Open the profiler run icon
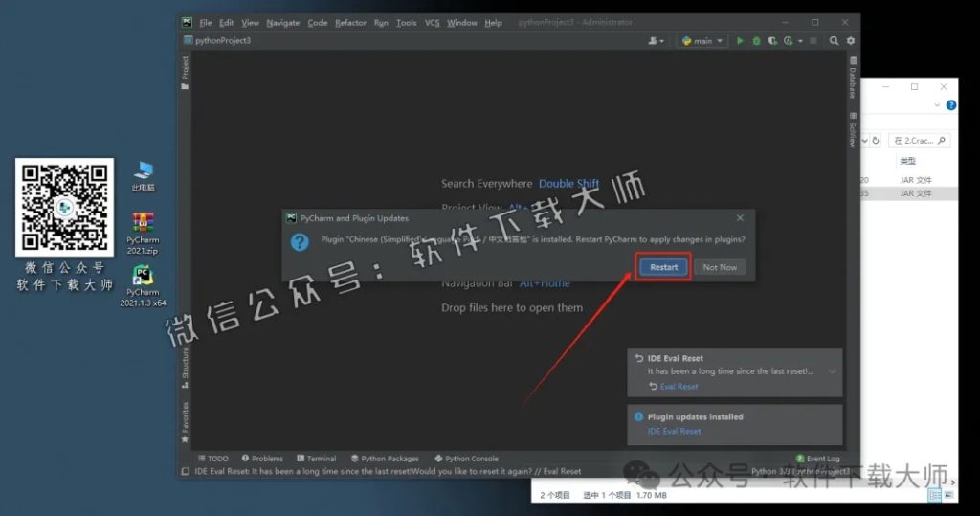The width and height of the screenshot is (980, 516). point(789,40)
